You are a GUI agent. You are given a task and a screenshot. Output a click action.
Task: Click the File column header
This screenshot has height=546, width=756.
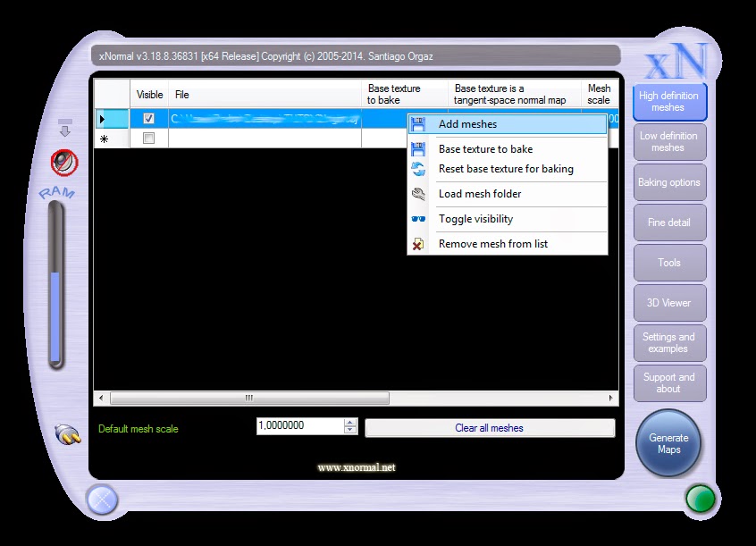point(265,95)
